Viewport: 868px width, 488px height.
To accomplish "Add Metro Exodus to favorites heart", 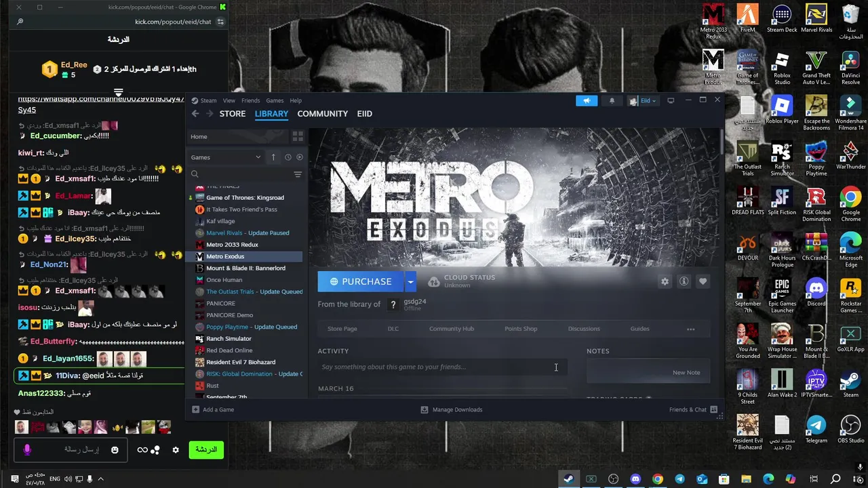I will [x=703, y=281].
